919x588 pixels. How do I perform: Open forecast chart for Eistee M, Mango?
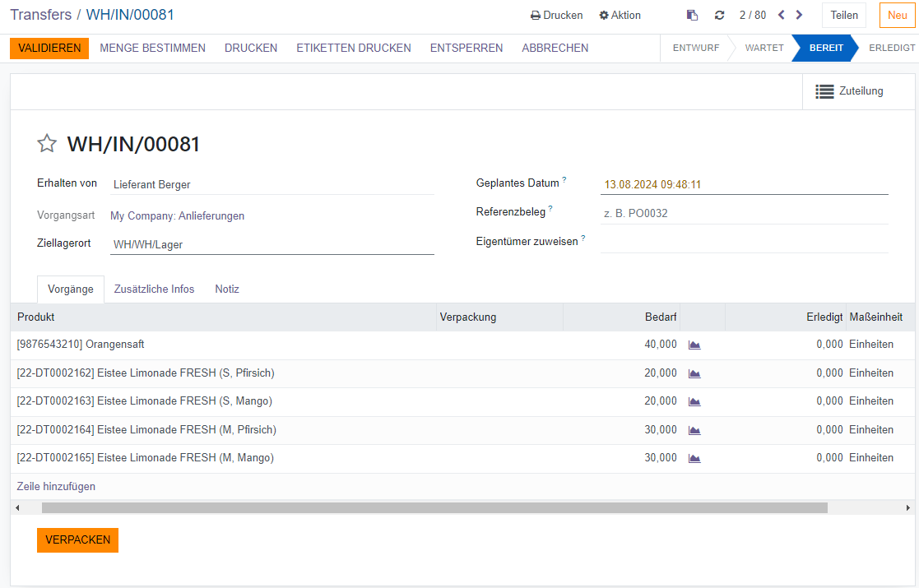coord(694,458)
